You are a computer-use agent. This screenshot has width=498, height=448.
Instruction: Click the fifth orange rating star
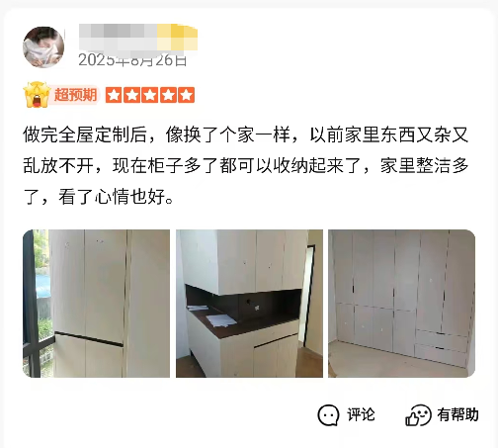click(187, 95)
